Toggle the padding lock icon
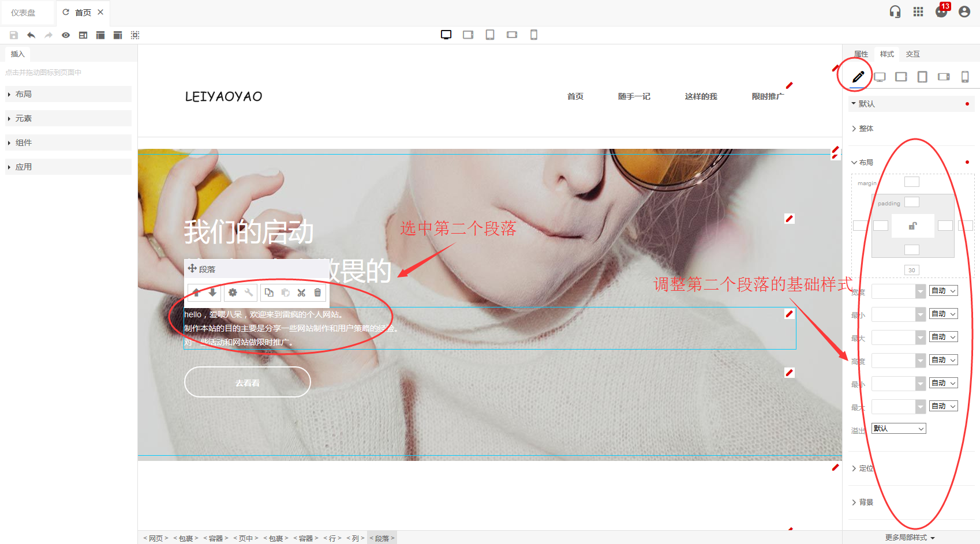The width and height of the screenshot is (980, 544). coord(912,226)
